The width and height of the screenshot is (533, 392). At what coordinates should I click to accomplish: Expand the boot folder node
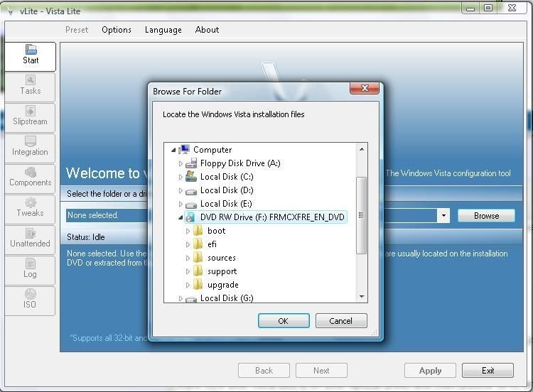(188, 231)
